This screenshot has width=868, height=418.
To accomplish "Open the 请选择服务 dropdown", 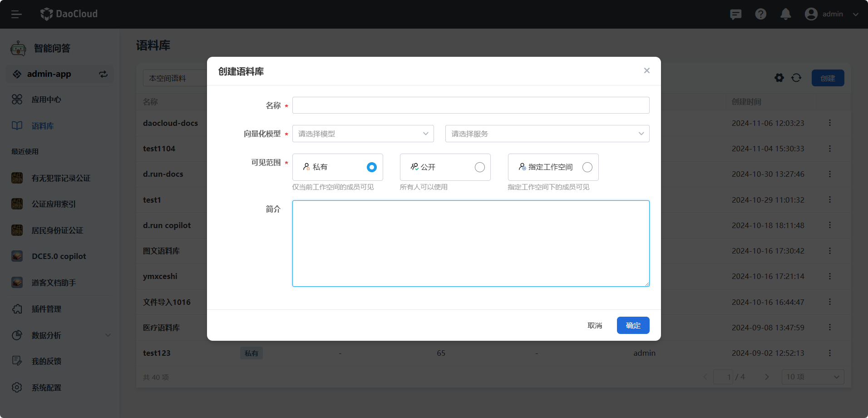I will tap(547, 134).
